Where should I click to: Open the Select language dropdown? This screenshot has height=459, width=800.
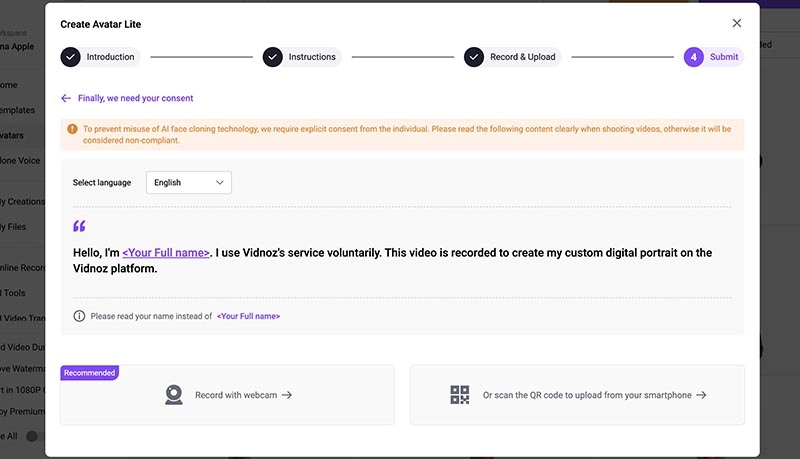(189, 183)
